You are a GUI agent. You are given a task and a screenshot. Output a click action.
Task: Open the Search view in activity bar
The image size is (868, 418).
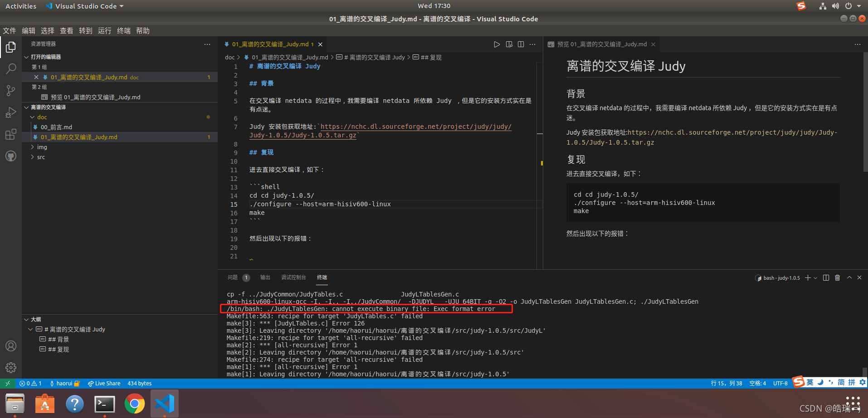click(x=11, y=69)
